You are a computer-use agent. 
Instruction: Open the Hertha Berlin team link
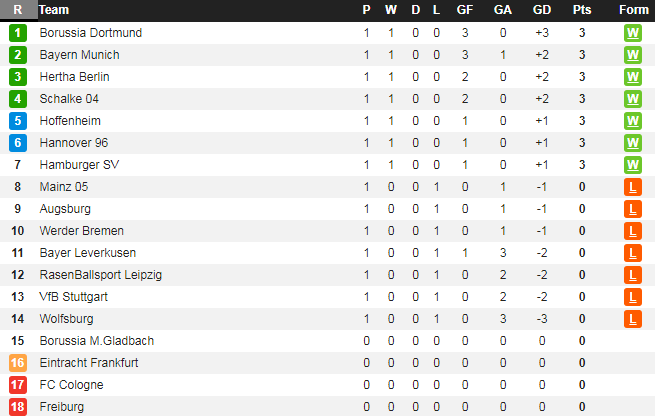pos(74,77)
